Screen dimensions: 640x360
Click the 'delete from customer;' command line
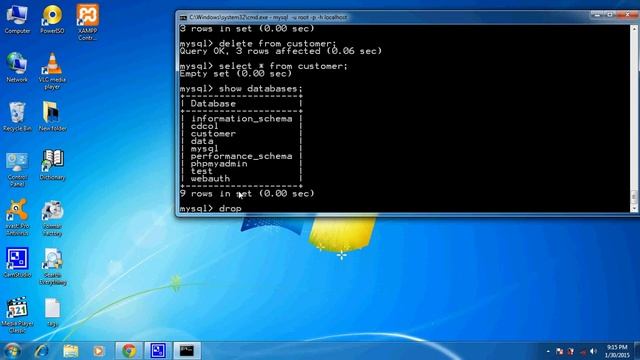pyautogui.click(x=258, y=44)
